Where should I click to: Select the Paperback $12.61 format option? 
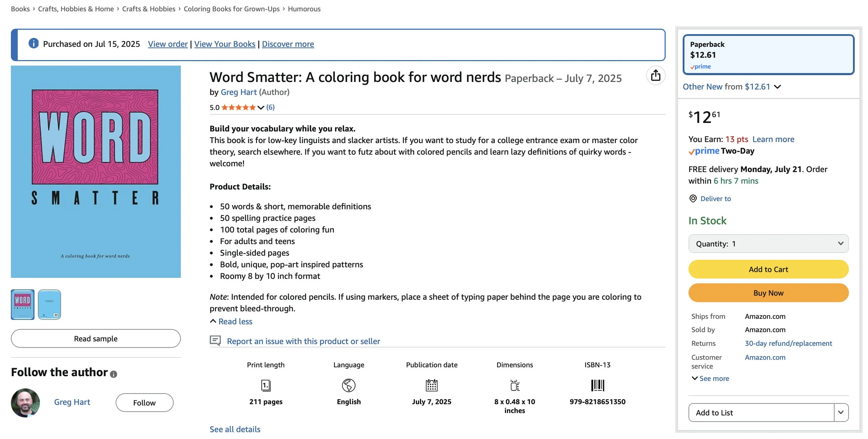click(x=768, y=55)
